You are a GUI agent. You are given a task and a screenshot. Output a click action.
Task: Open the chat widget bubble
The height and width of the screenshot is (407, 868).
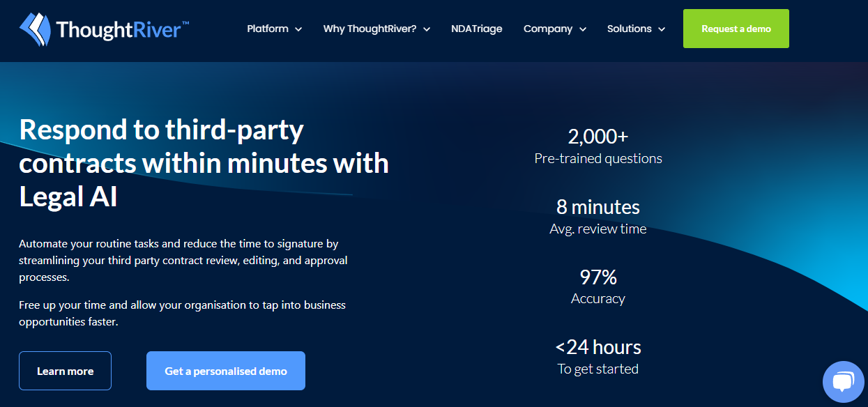coord(843,382)
